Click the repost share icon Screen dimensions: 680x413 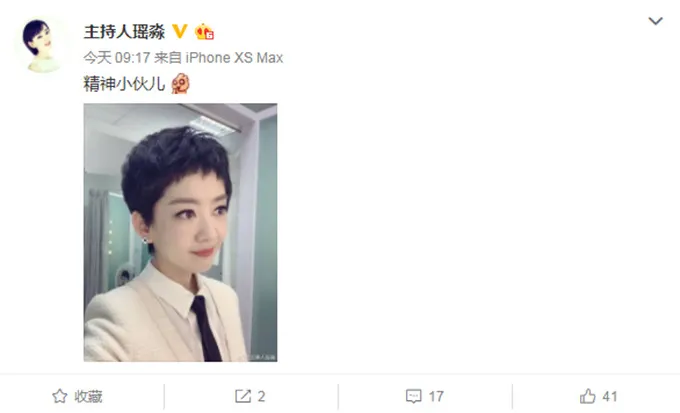(243, 396)
